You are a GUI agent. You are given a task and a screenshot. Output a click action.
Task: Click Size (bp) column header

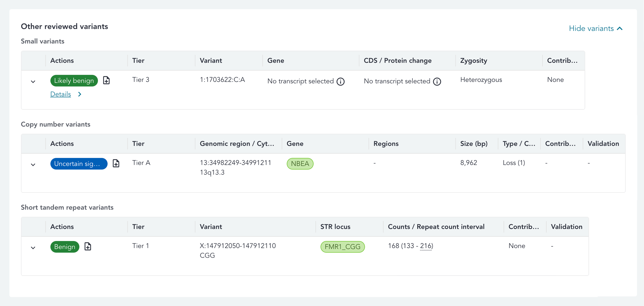tap(473, 144)
